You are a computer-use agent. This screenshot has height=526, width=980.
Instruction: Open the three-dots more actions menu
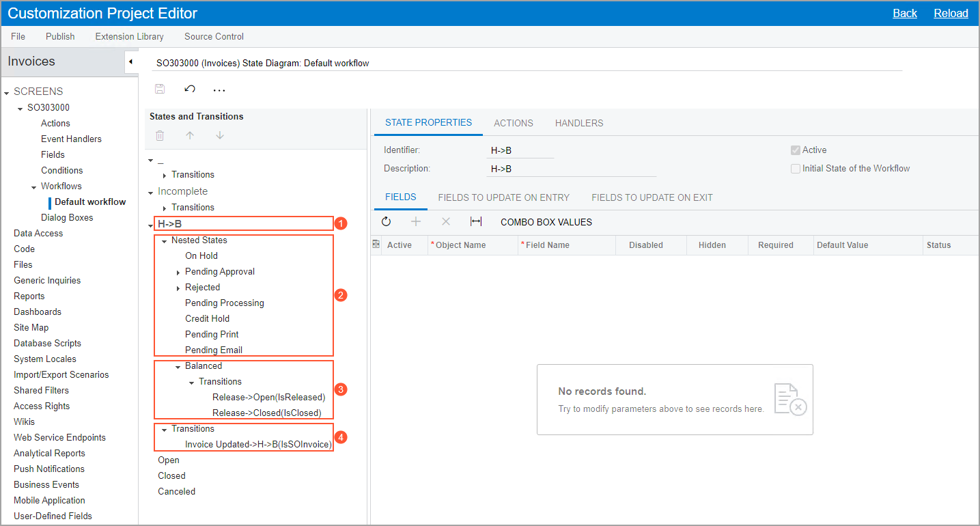[x=219, y=89]
